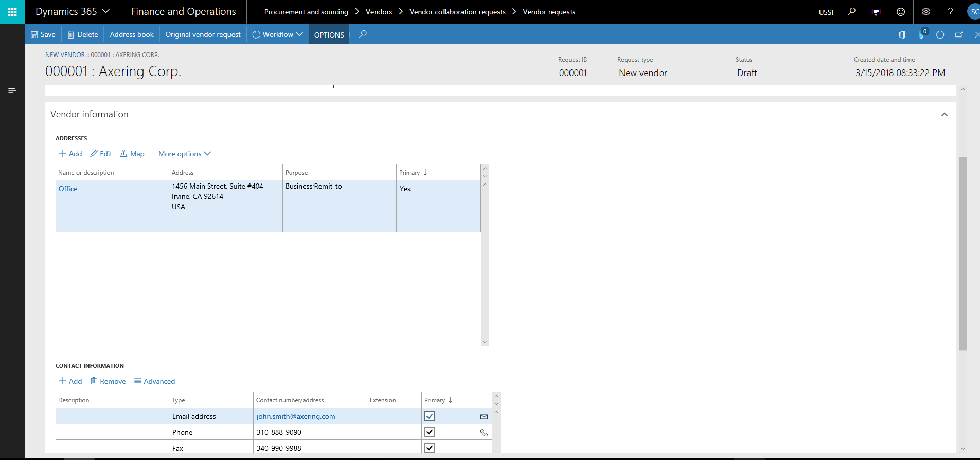Toggle Primary checkbox for Phone row
Image resolution: width=980 pixels, height=460 pixels.
pos(430,432)
